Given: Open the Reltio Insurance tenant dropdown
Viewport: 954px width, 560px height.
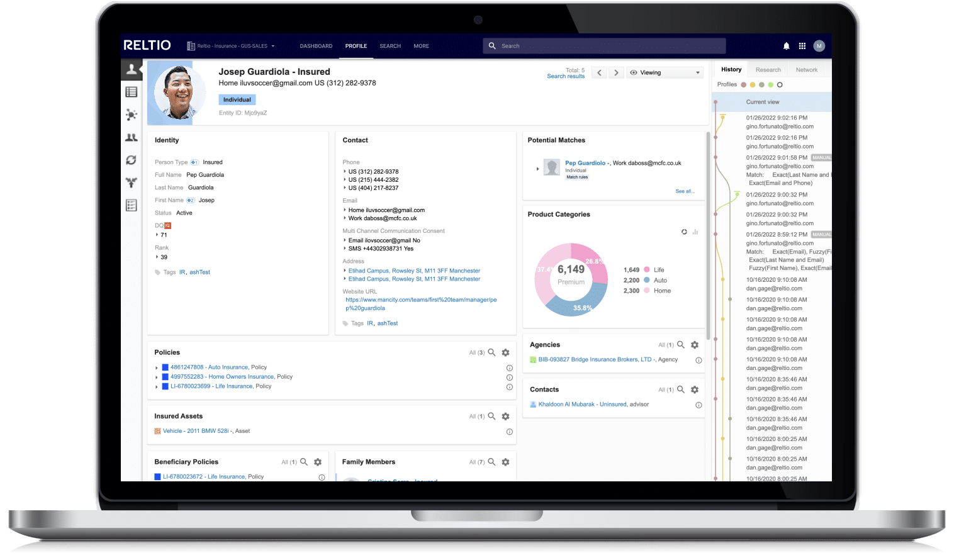Looking at the screenshot, I should click(231, 46).
